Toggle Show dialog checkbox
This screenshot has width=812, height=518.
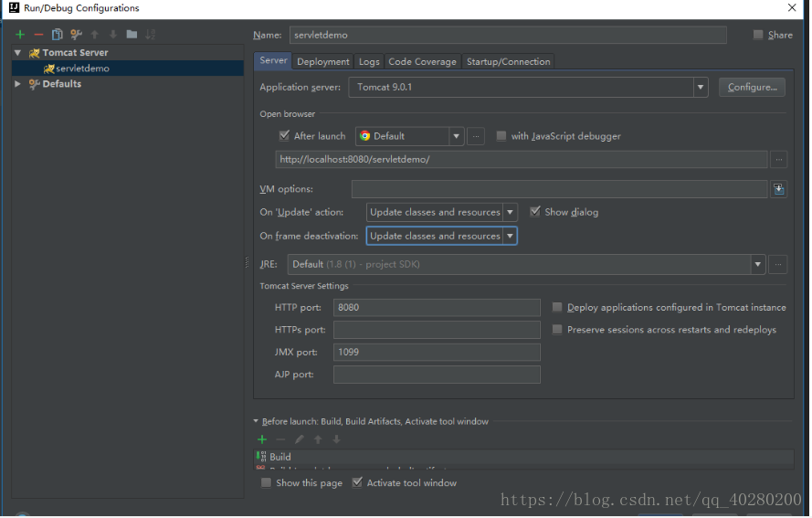pos(535,211)
